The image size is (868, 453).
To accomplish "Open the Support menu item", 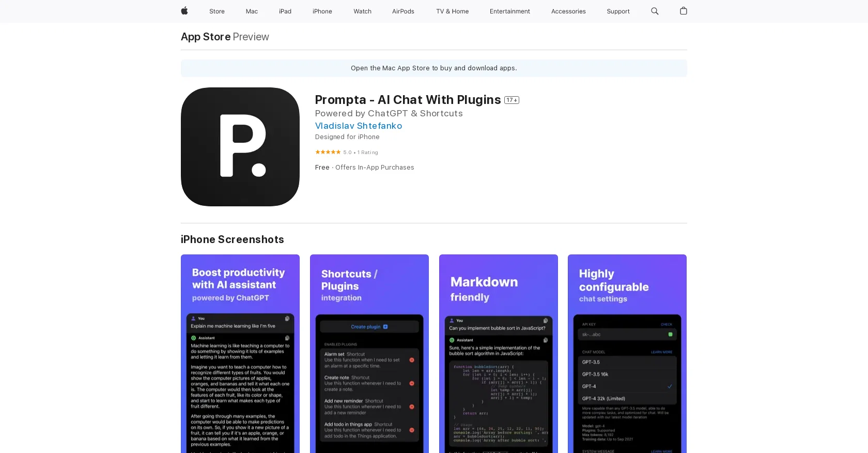I will pos(618,11).
